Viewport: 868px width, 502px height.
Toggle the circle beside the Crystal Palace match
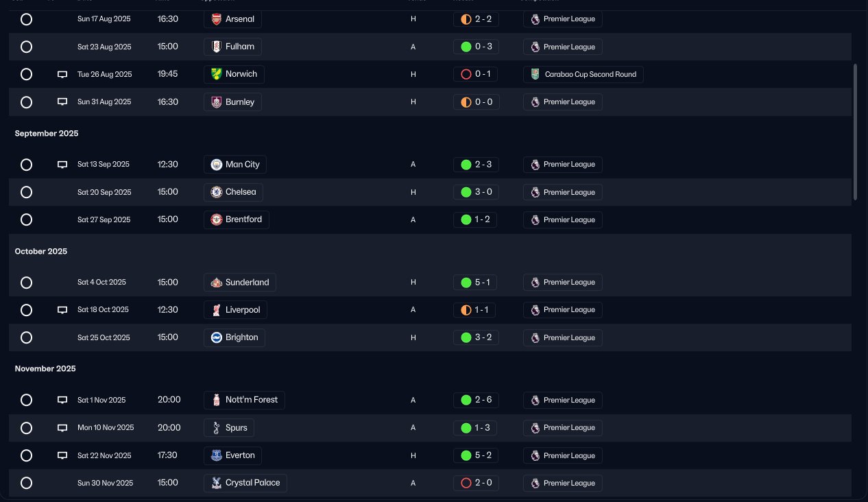point(26,483)
